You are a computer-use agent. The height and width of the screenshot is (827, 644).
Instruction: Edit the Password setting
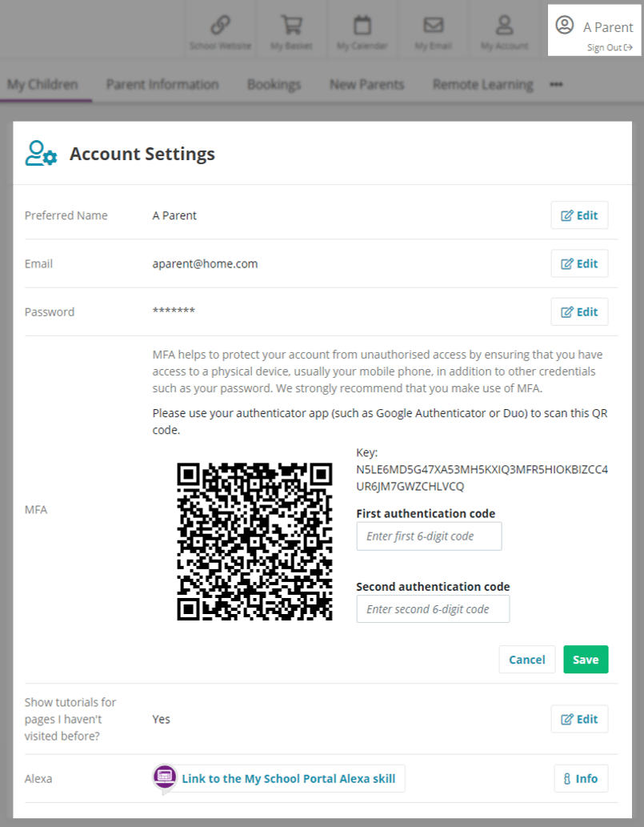(579, 311)
